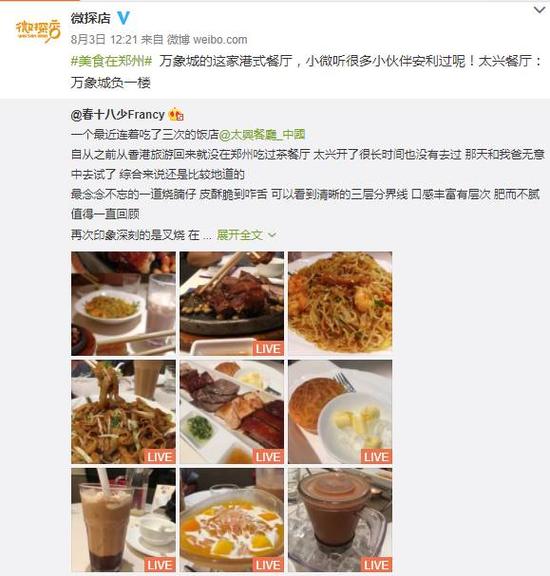Click LIVE badge on pineapple bun photo
Image resolution: width=550 pixels, height=576 pixels.
click(376, 457)
